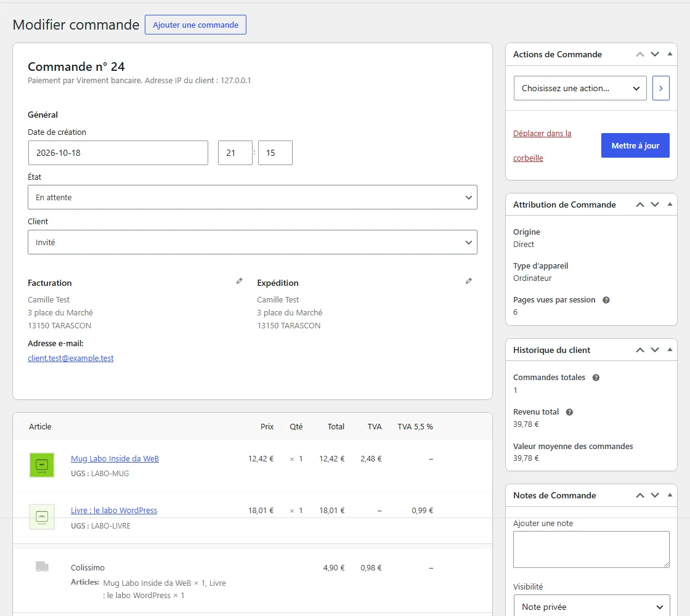Click the TVA 5,5 % column header
690x616 pixels.
415,426
